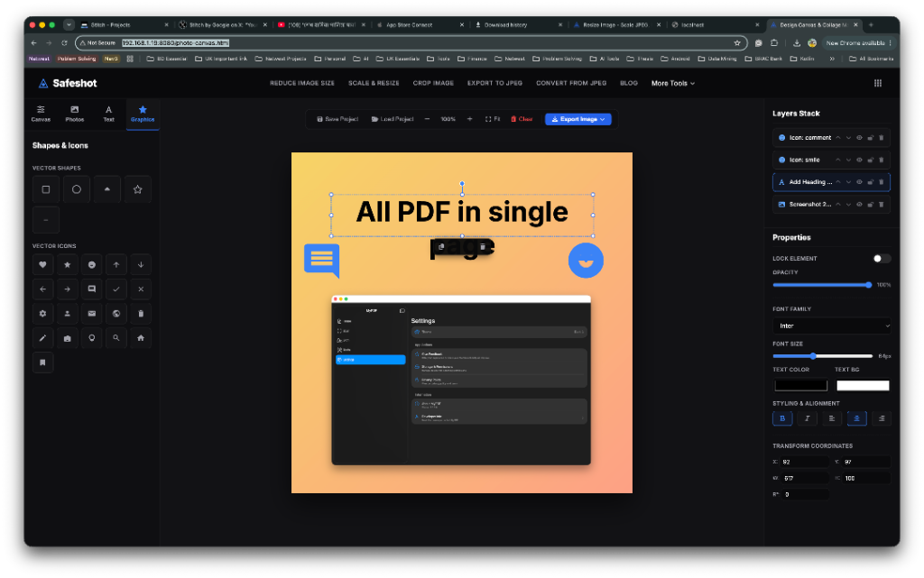Add a line vector shape

click(x=46, y=220)
